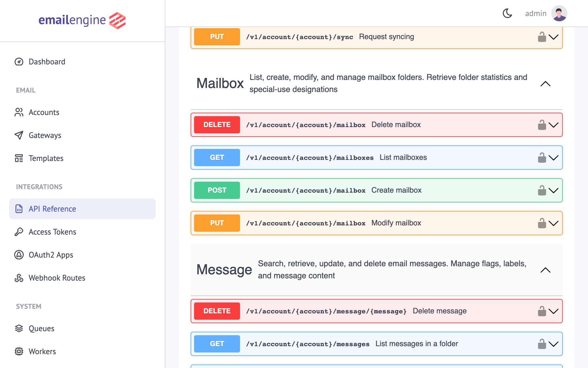Screen dimensions: 588x368
Task: Expand the Modify mailbox endpoint chevron
Action: click(554, 223)
